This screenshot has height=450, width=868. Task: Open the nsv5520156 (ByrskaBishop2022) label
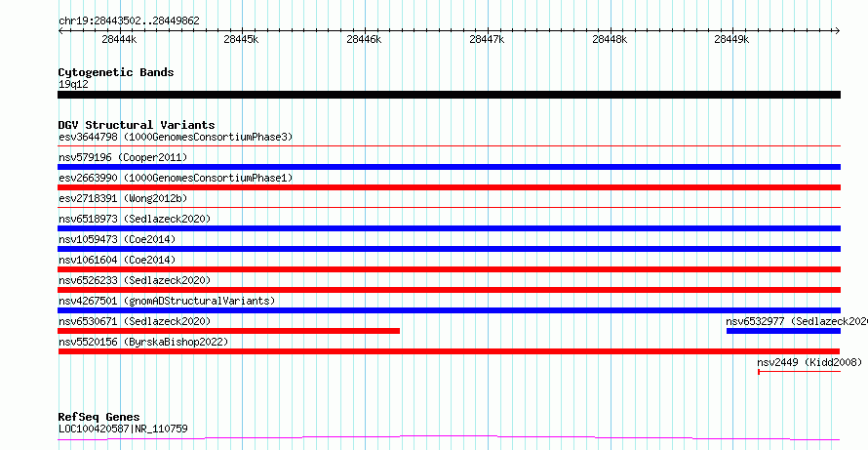[143, 342]
